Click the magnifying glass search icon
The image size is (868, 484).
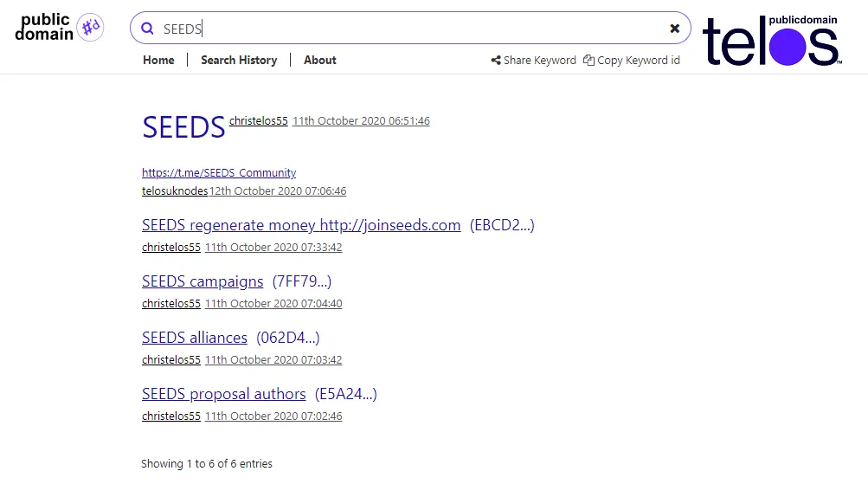(147, 29)
